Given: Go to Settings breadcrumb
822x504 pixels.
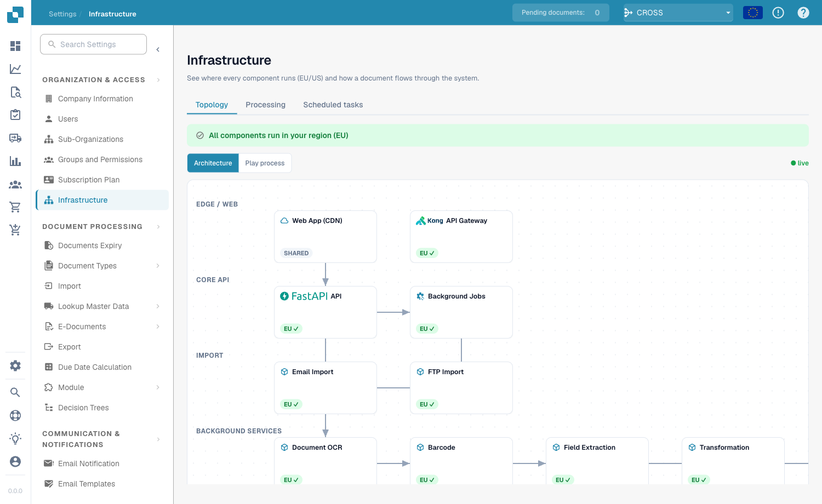Looking at the screenshot, I should pos(62,14).
